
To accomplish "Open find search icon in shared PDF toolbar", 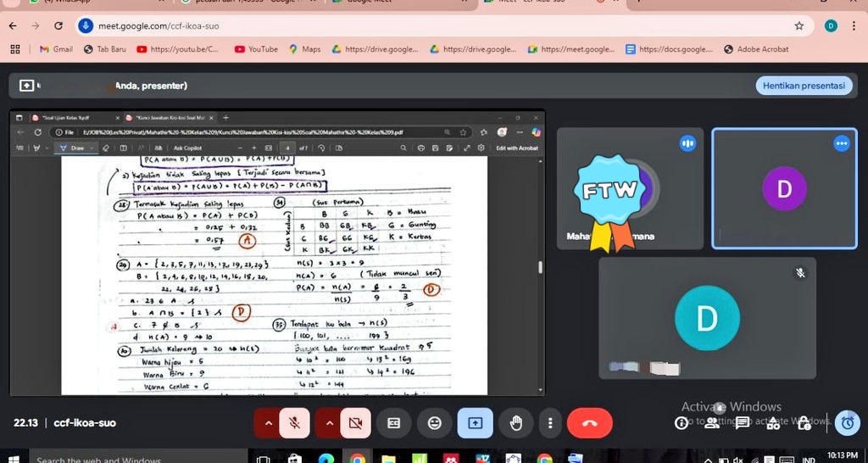I will pos(403,148).
